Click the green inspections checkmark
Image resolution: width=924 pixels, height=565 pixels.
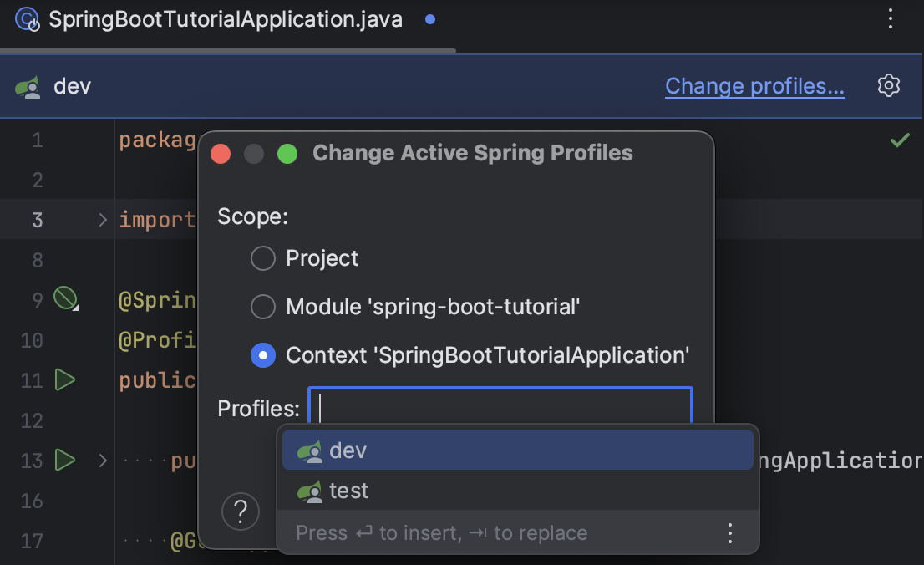899,140
